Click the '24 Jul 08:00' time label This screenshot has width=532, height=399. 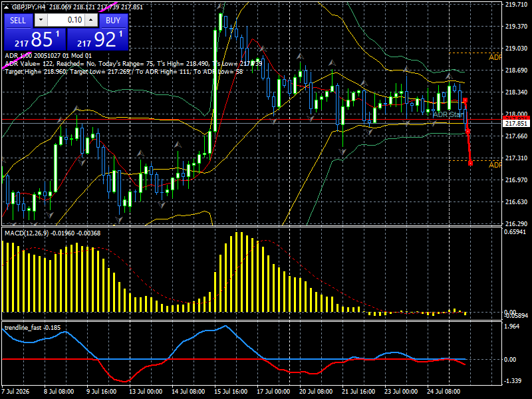tap(443, 392)
